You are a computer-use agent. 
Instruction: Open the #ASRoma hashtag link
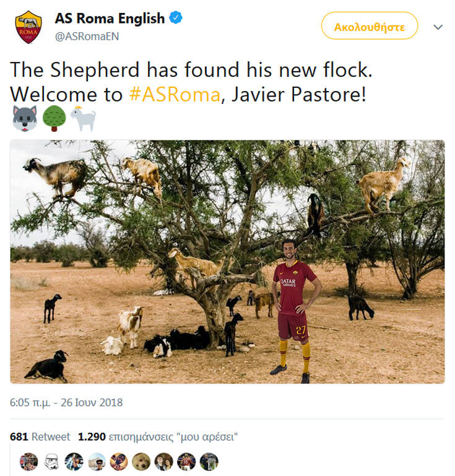pyautogui.click(x=174, y=94)
